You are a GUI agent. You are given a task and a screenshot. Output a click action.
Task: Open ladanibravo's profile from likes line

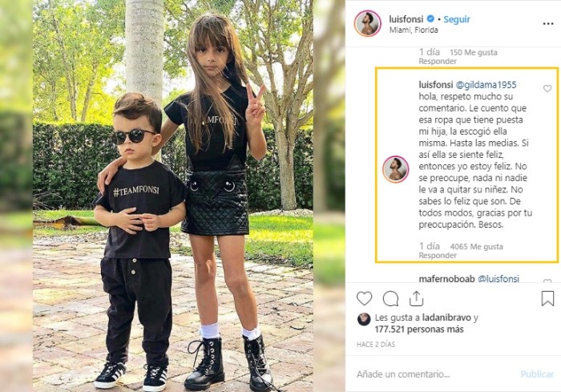pos(446,317)
